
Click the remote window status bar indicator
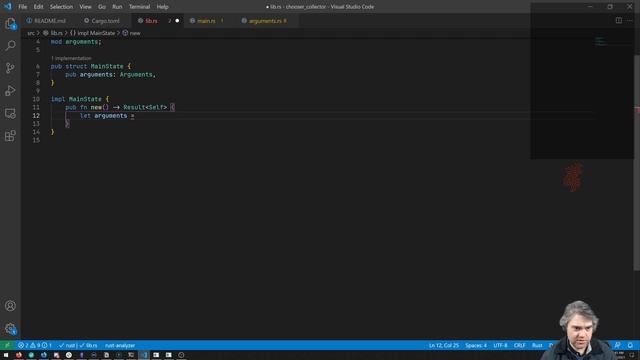[x=7, y=345]
